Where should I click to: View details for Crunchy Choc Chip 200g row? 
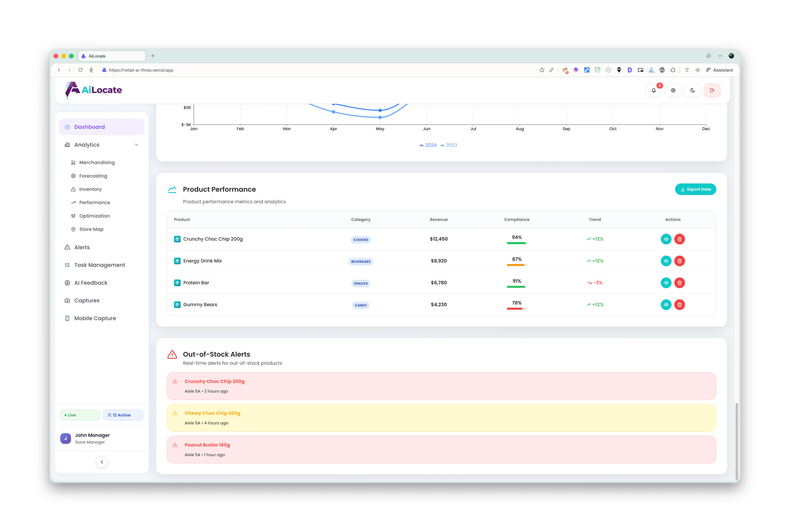(x=666, y=239)
